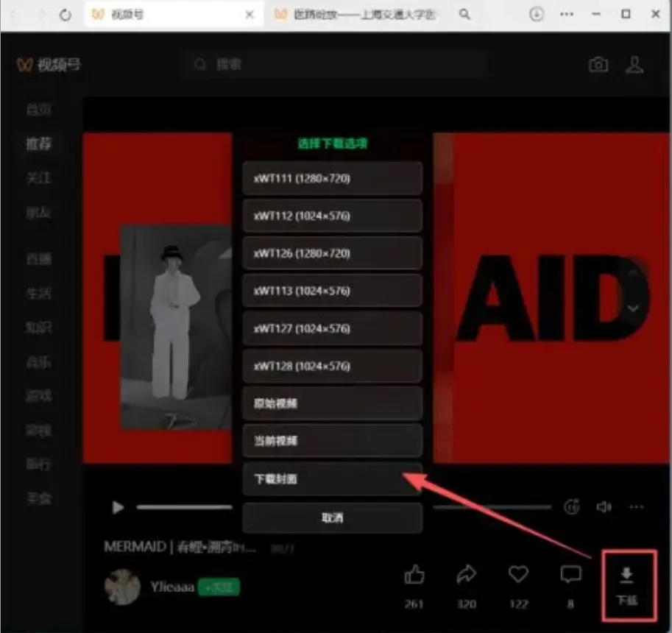Click the video poster thumbnail of the person

177,327
